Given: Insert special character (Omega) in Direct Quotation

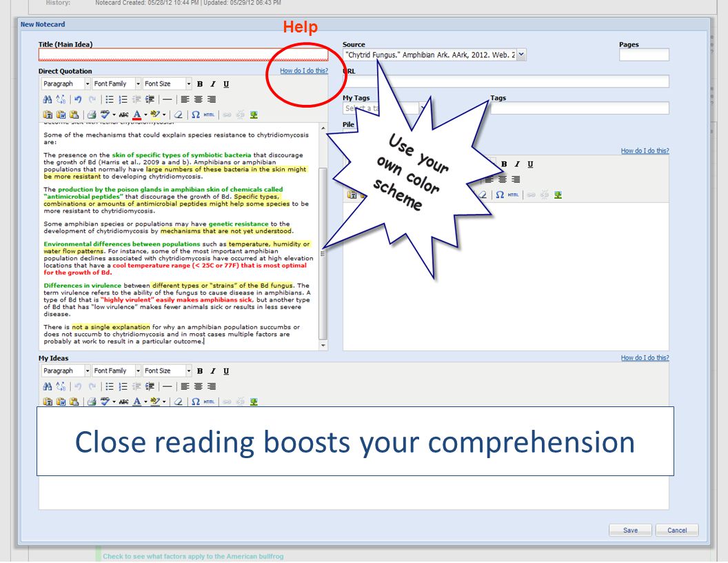Looking at the screenshot, I should click(x=196, y=115).
